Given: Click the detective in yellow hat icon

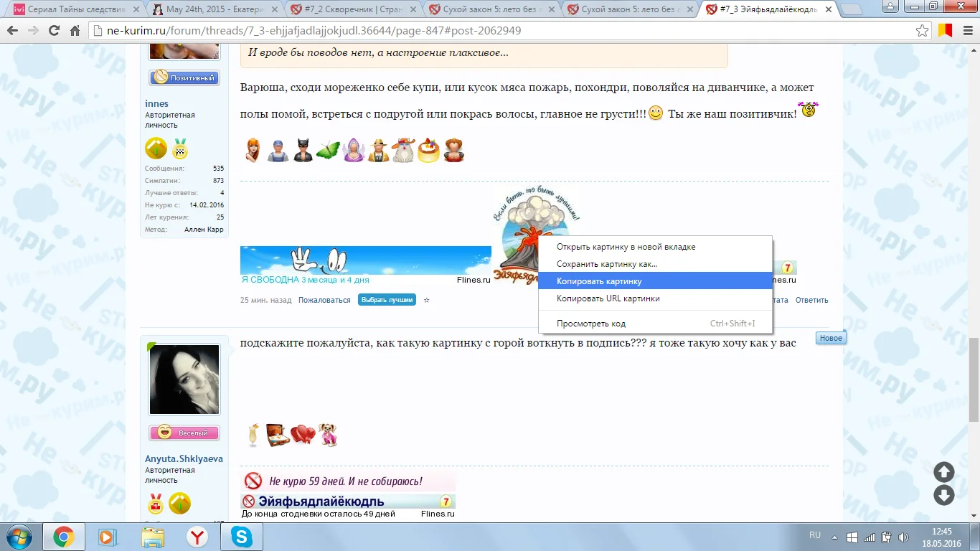Looking at the screenshot, I should point(378,150).
